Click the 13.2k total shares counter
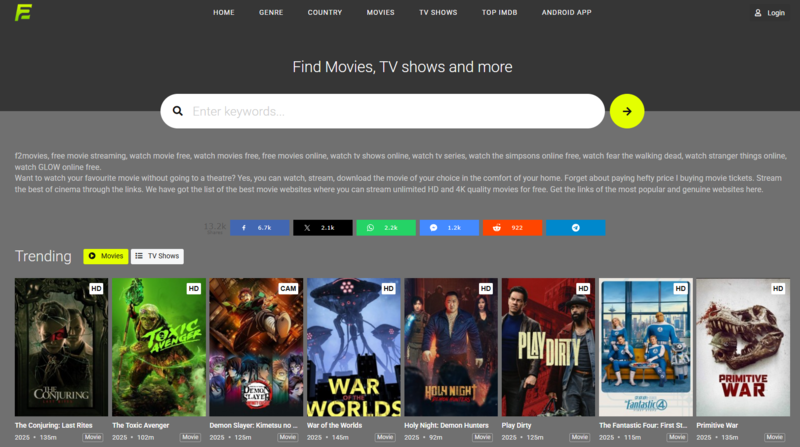 (215, 228)
